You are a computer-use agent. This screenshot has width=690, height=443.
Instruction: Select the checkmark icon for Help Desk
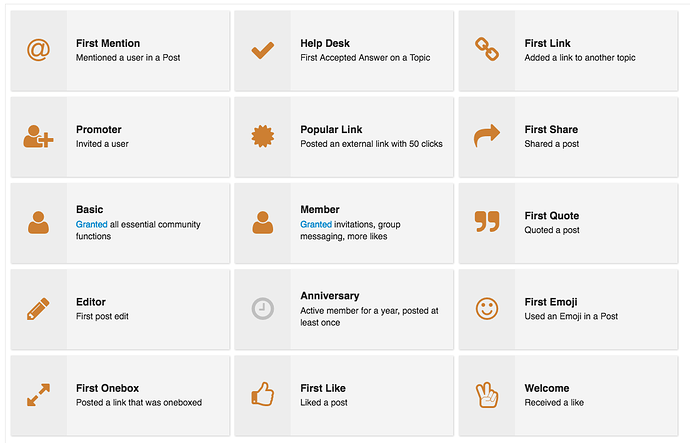pos(263,50)
